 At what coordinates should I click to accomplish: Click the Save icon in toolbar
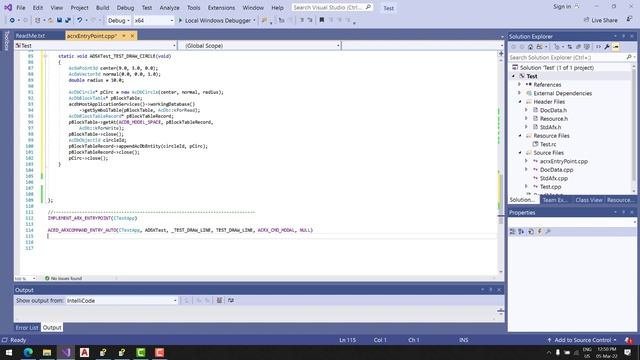pyautogui.click(x=59, y=20)
